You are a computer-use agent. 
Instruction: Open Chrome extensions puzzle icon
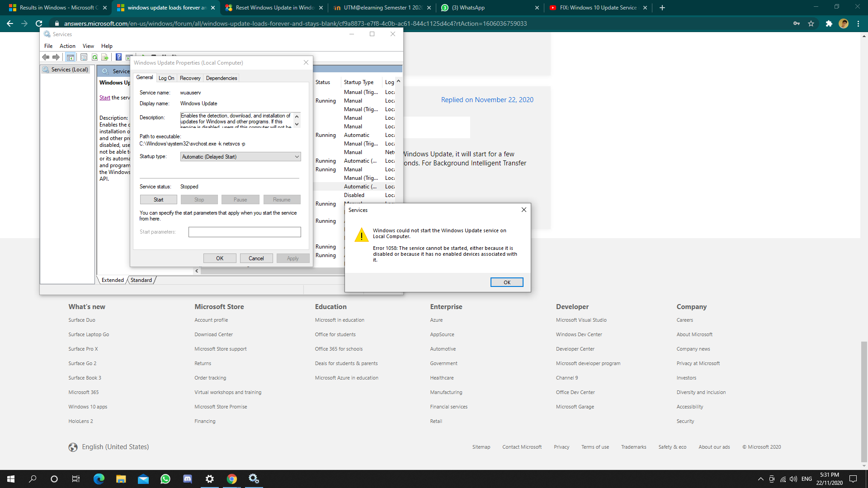tap(829, 23)
